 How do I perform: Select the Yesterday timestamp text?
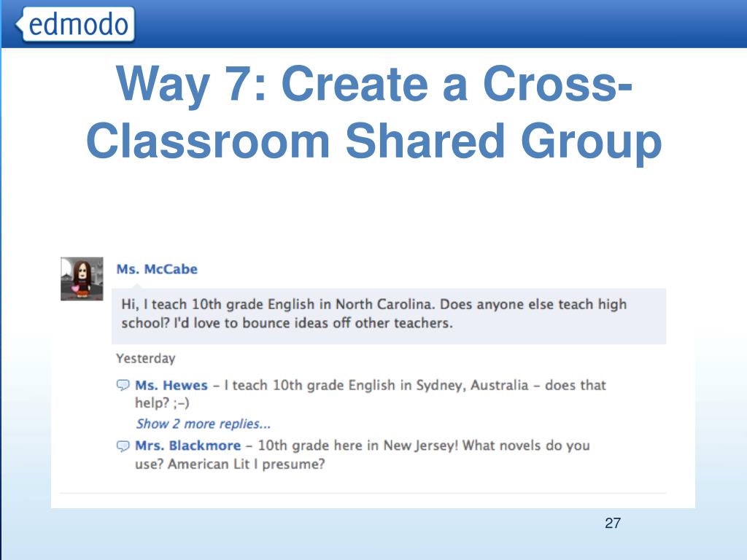coord(146,359)
